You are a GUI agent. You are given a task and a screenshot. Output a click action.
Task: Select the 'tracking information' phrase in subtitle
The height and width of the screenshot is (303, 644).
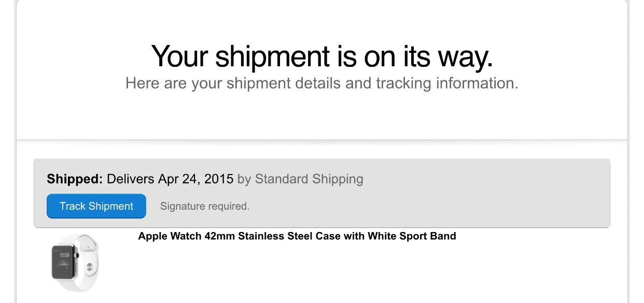coord(445,83)
